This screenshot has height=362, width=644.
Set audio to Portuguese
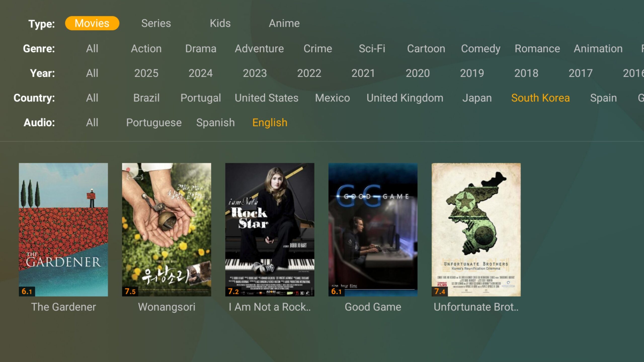click(x=154, y=123)
